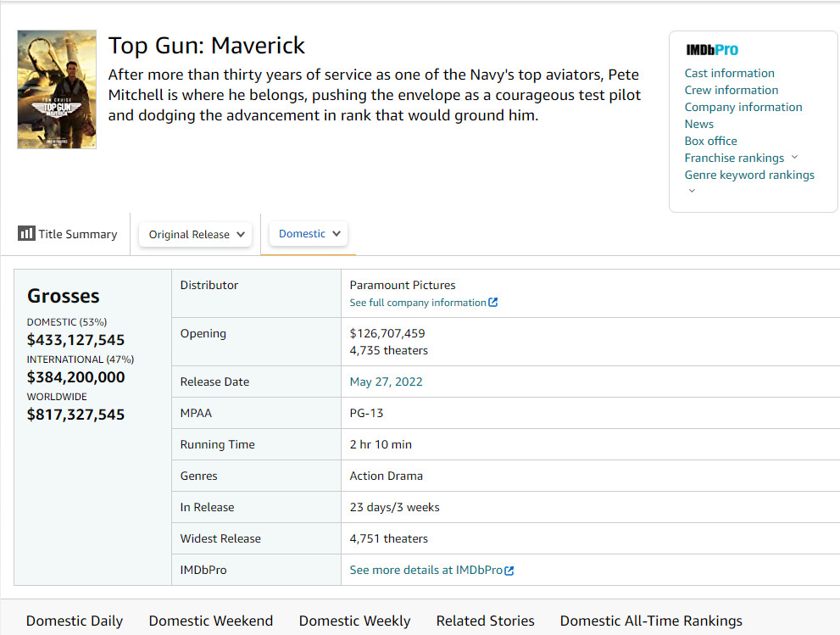Click external link icon beside company information
Viewport: 840px width, 635px height.
[493, 303]
